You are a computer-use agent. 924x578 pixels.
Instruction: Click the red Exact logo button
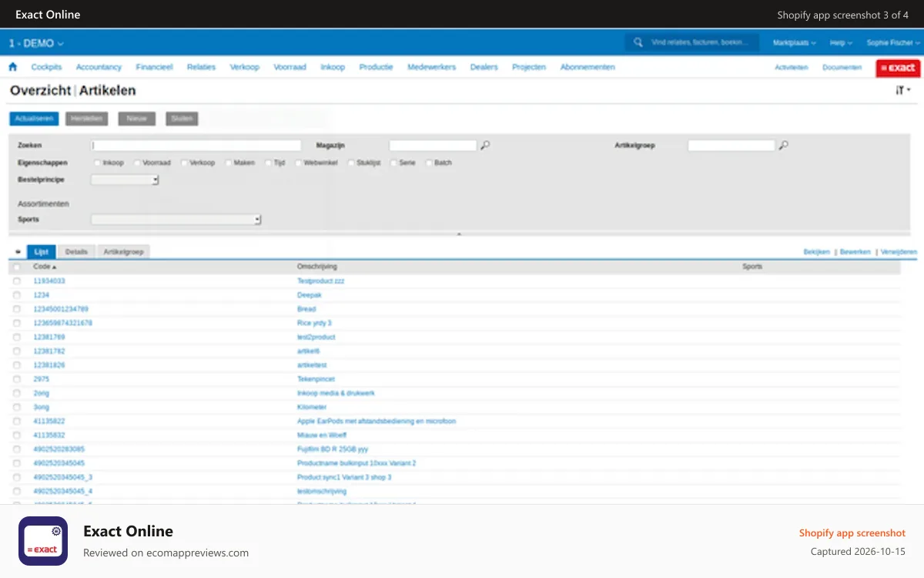coord(898,68)
